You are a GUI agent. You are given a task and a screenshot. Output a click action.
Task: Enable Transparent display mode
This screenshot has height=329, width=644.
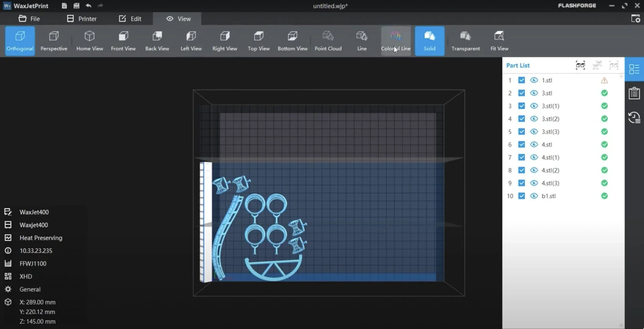click(466, 40)
